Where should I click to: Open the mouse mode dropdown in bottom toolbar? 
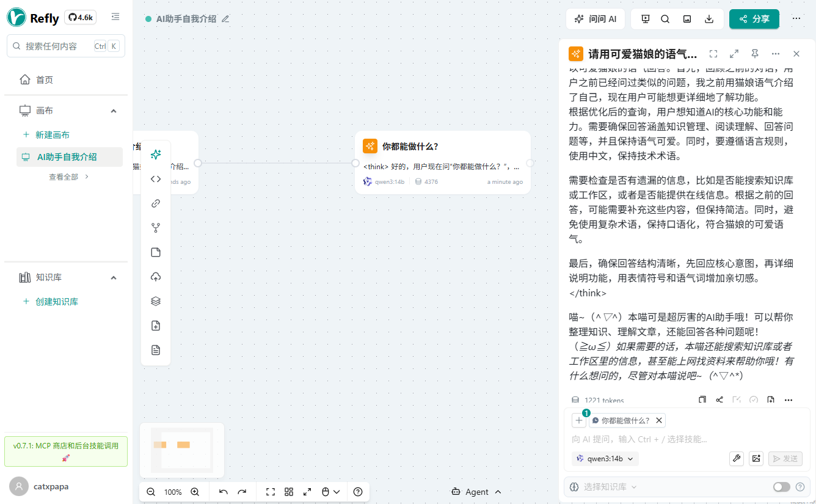pos(330,492)
